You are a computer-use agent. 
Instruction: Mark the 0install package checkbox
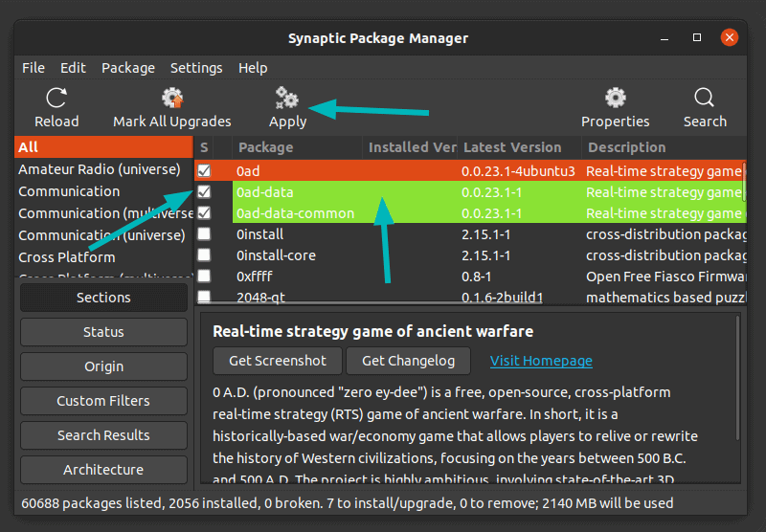[x=204, y=234]
